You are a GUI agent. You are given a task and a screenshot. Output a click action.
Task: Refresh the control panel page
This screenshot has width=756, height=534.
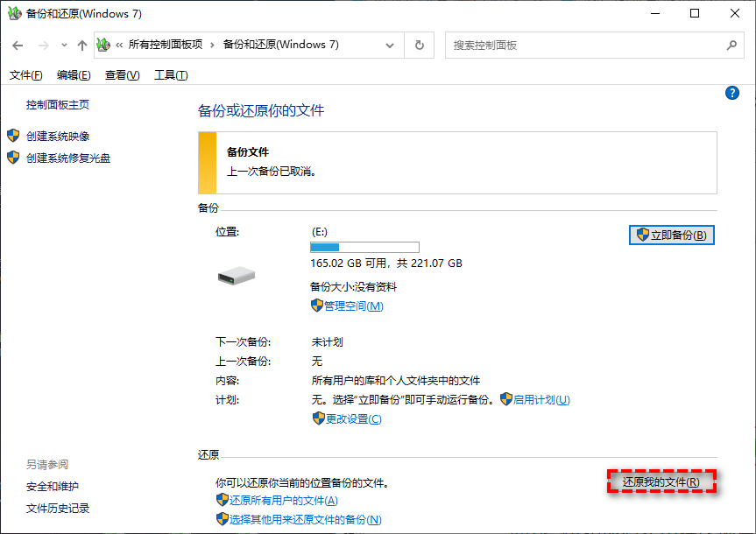(x=420, y=46)
